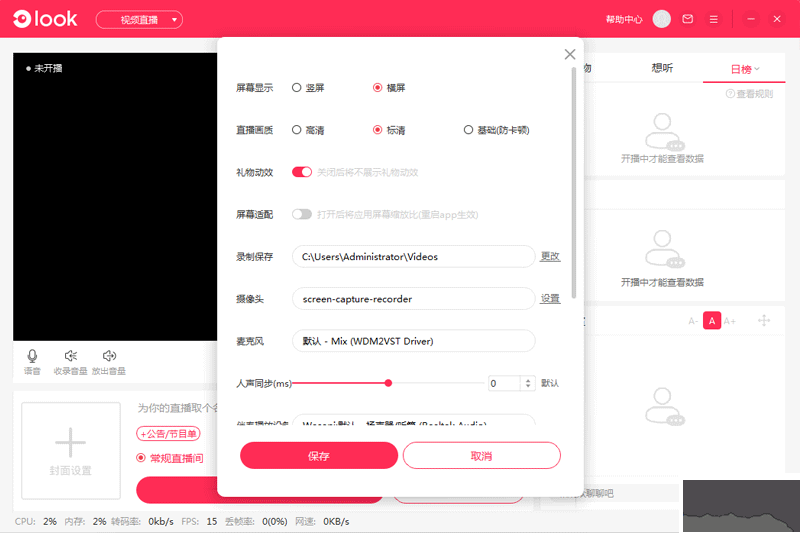Click the 内存 2% status entry

pyautogui.click(x=85, y=521)
